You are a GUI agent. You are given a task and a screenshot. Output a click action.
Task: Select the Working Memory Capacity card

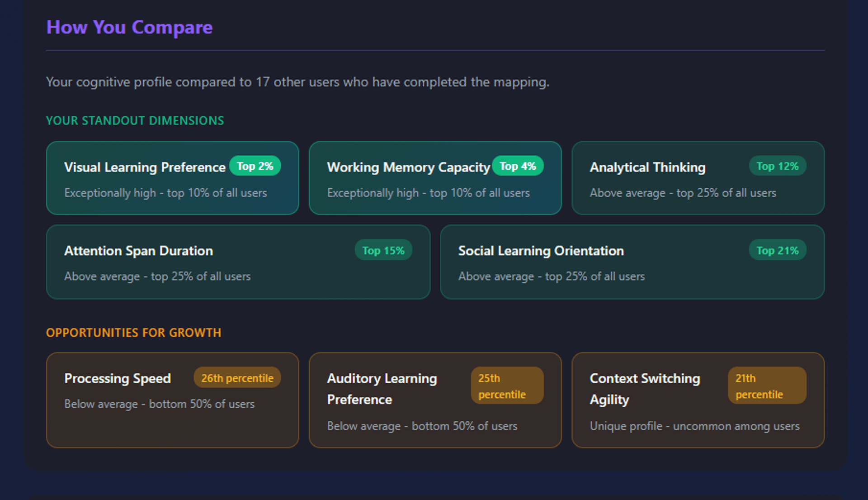click(x=435, y=181)
